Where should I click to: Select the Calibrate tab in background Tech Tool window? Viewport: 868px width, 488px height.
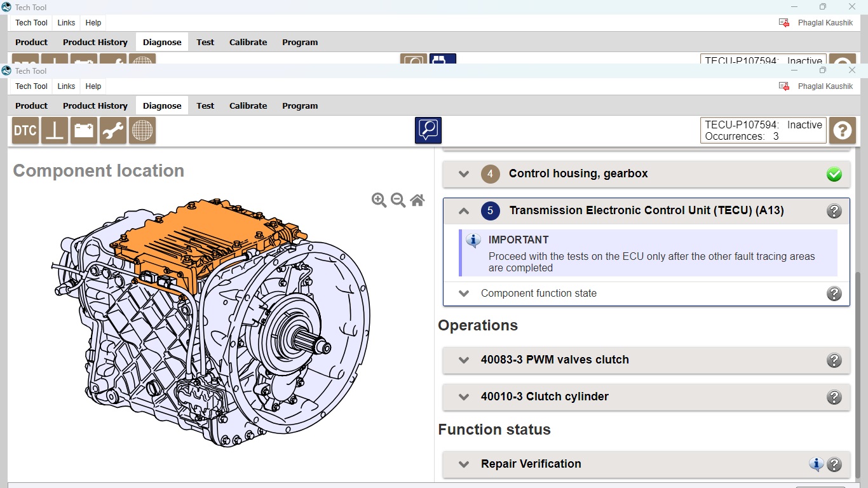tap(248, 42)
